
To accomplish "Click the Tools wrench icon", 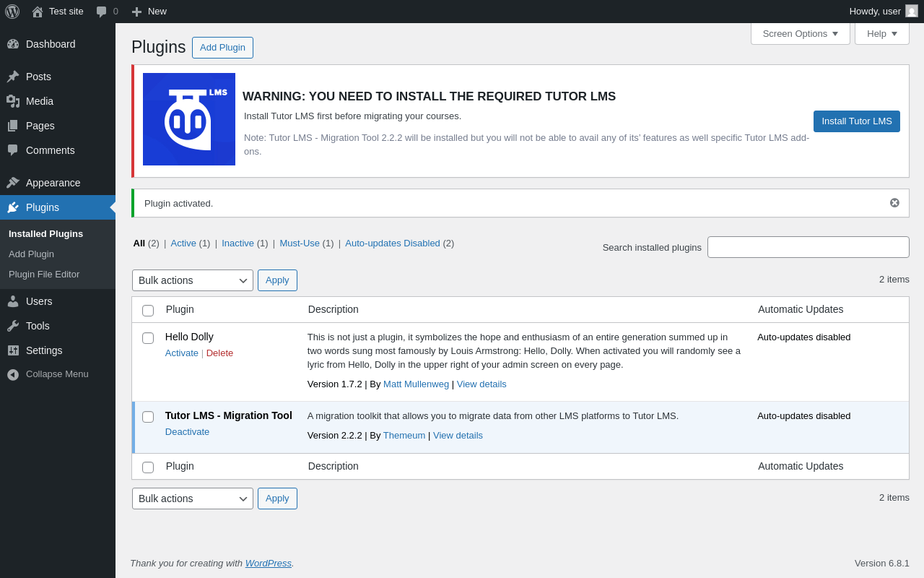I will (x=13, y=326).
